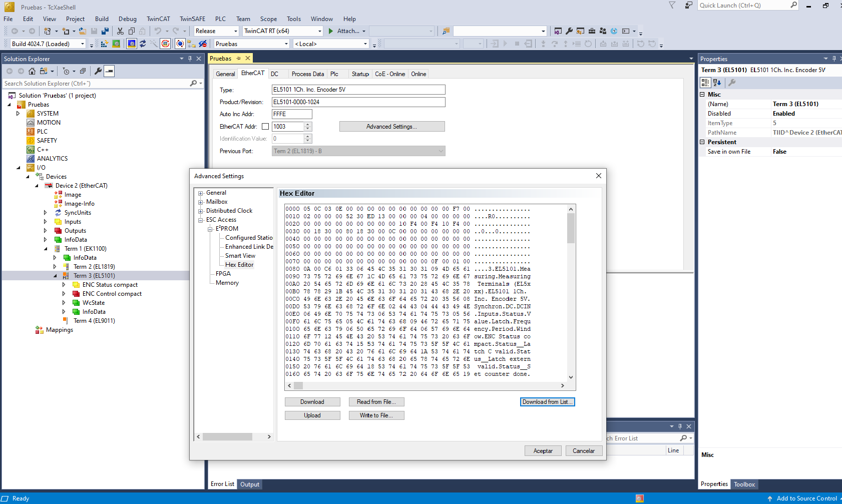Click the Team Explorer people icon
This screenshot has height=504, width=842.
pos(603,31)
